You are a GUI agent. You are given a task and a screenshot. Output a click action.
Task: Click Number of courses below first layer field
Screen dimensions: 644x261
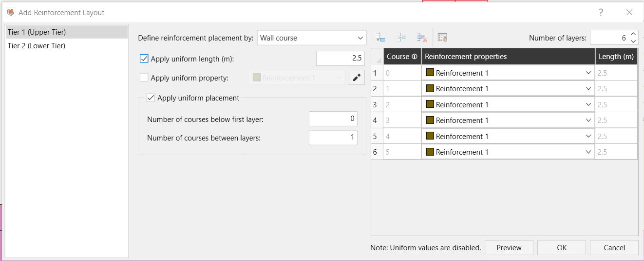[x=333, y=119]
